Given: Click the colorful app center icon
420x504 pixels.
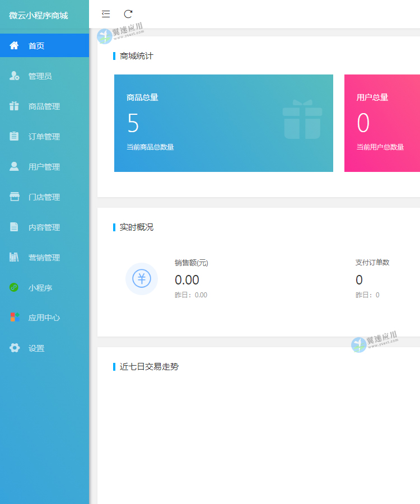Looking at the screenshot, I should point(15,318).
